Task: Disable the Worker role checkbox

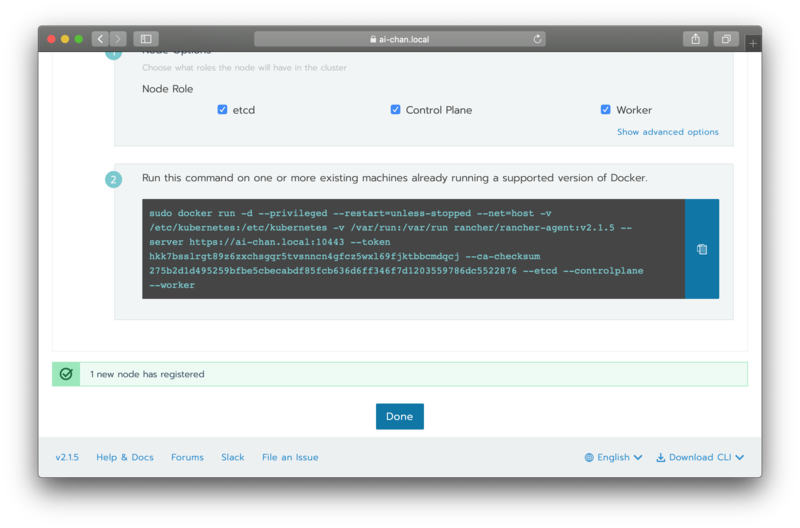Action: tap(605, 109)
